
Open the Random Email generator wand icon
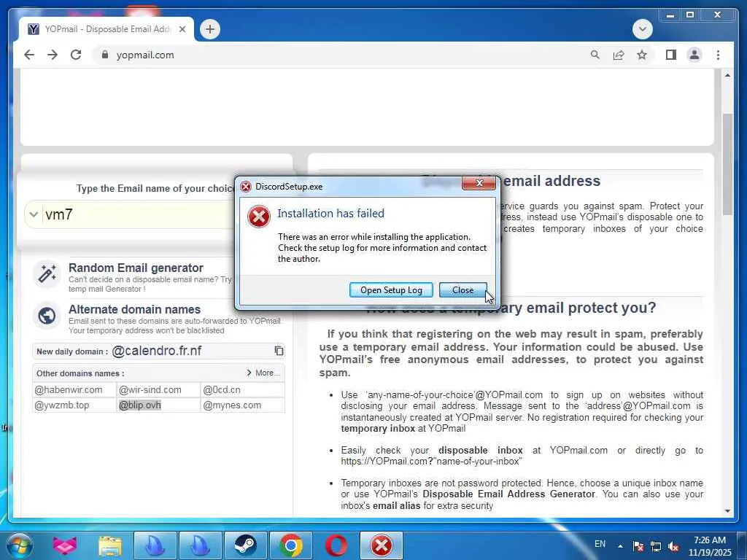click(x=47, y=274)
